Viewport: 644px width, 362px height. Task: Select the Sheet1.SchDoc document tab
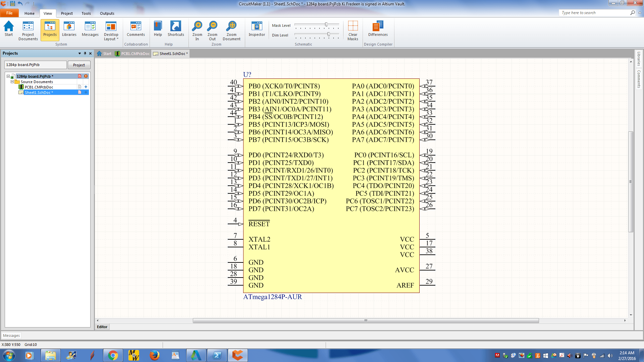[x=170, y=54]
